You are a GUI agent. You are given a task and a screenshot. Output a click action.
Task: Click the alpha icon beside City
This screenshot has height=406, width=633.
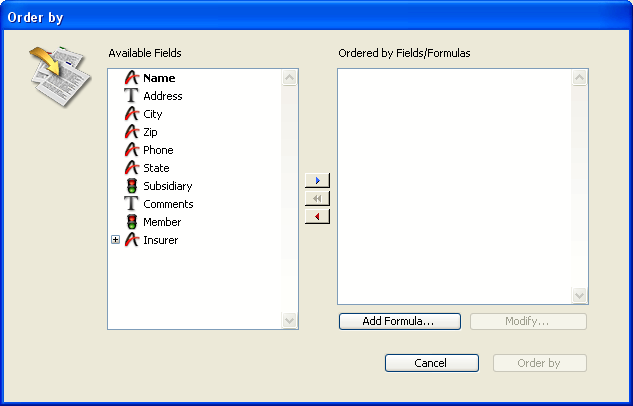(132, 114)
